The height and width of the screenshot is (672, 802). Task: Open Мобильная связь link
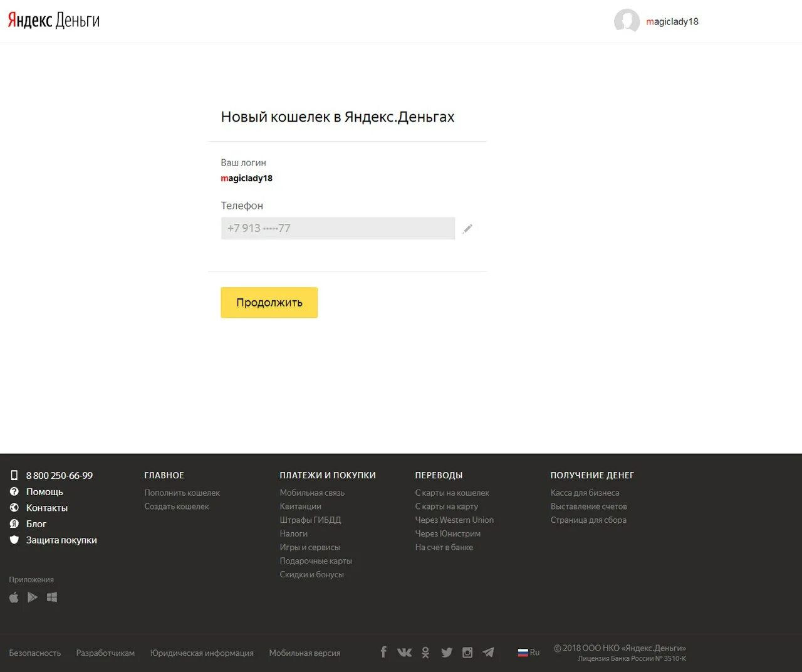(312, 493)
